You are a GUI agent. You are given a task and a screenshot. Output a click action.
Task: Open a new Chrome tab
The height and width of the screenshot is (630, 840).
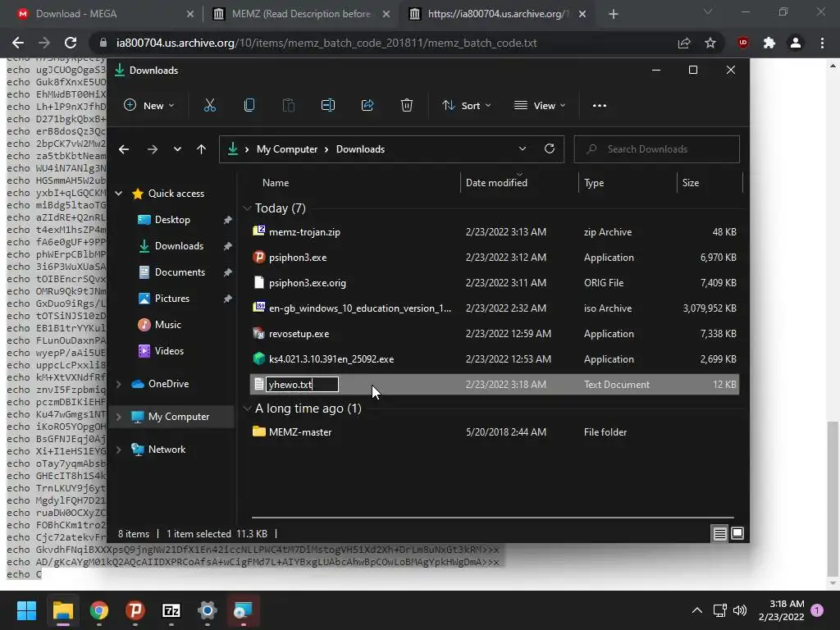[x=614, y=14]
